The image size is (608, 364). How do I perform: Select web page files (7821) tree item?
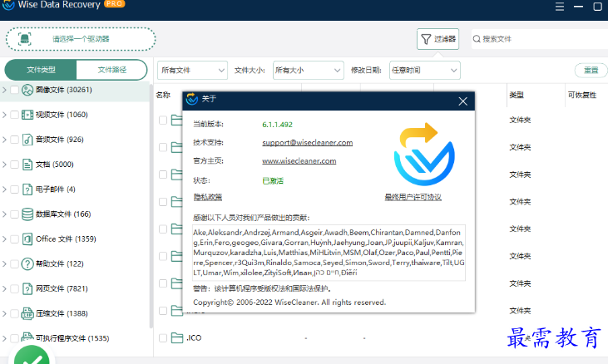tap(62, 289)
